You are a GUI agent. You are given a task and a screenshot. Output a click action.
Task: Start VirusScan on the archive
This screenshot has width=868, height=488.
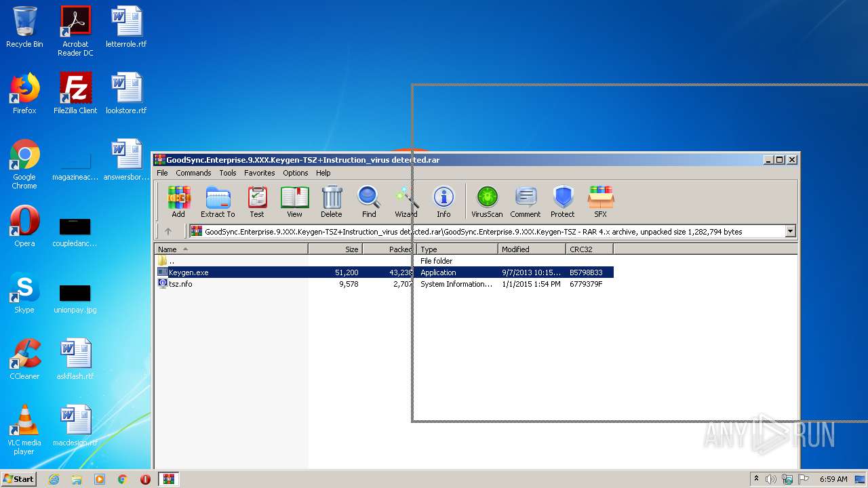[487, 202]
